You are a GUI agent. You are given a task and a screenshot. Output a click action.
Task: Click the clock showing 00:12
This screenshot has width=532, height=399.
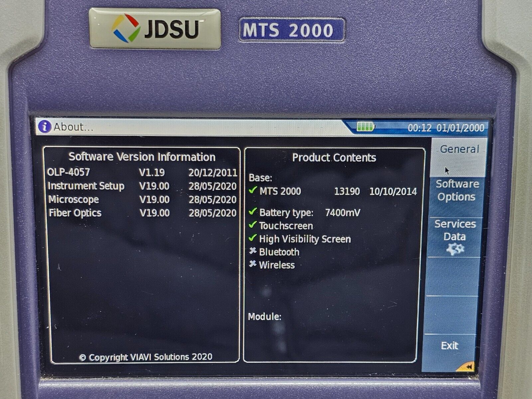coord(419,128)
